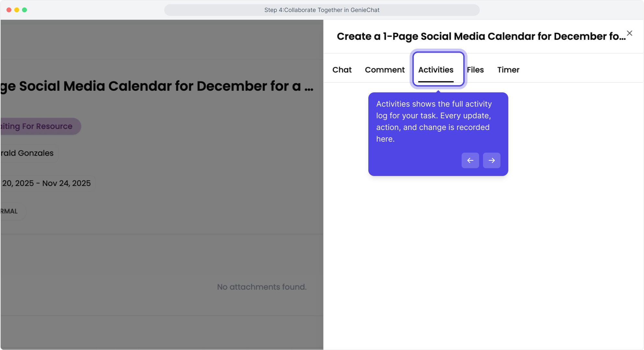Click the Step 4 title bar
Image resolution: width=644 pixels, height=350 pixels.
coord(322,10)
